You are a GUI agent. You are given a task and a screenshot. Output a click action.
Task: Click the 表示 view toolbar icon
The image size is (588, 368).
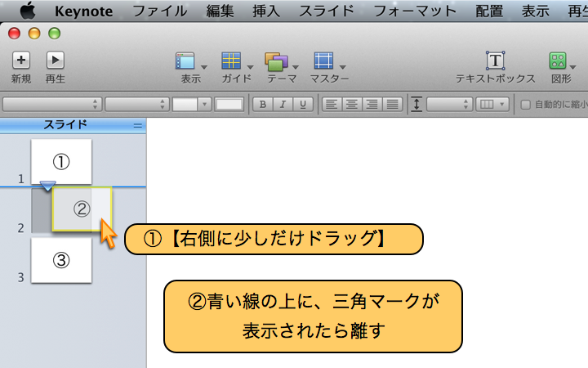[185, 61]
